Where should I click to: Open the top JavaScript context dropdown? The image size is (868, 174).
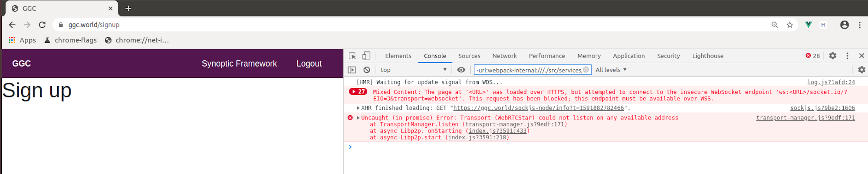click(x=413, y=70)
